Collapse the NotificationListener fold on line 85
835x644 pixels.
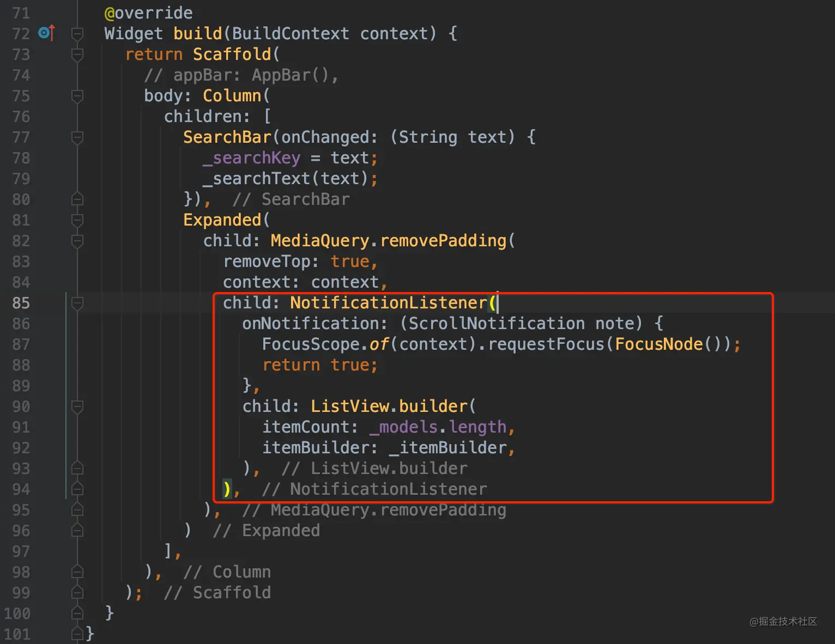point(77,303)
